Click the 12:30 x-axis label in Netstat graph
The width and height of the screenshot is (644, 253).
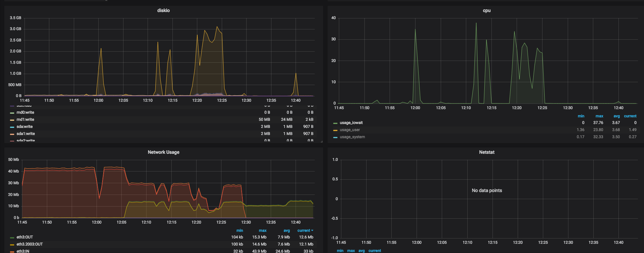(x=568, y=243)
